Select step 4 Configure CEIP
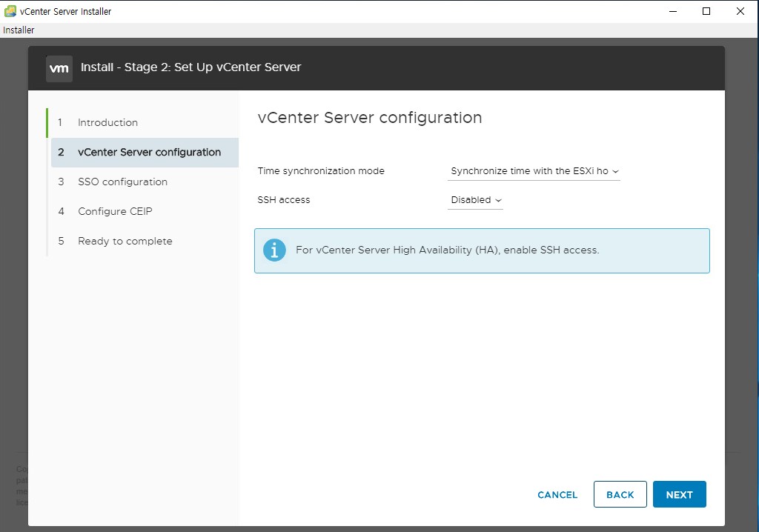Viewport: 759px width, 532px height. click(x=145, y=212)
